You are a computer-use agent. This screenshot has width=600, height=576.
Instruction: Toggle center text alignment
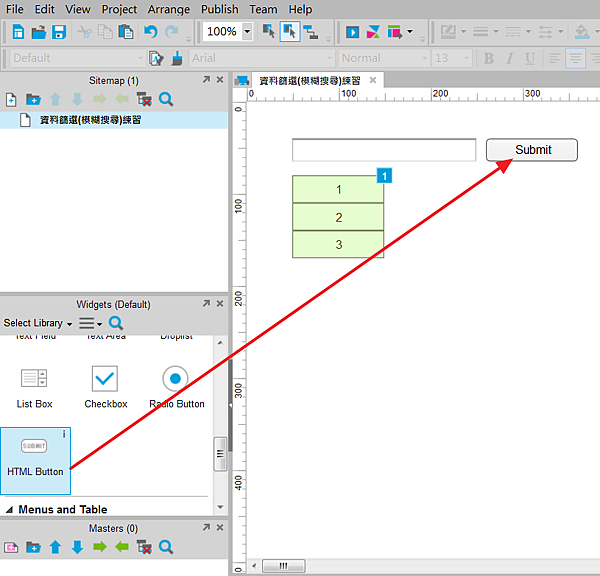(x=576, y=59)
